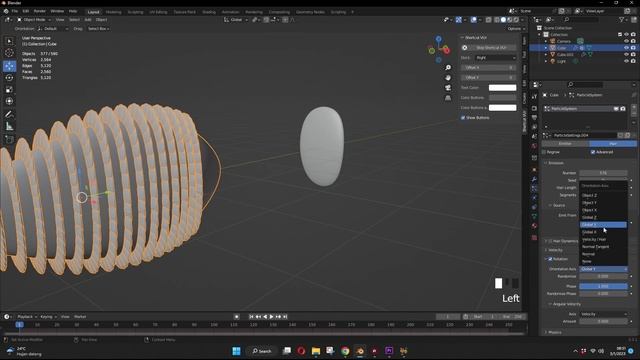Click the viewport pan hand icon

[448, 78]
